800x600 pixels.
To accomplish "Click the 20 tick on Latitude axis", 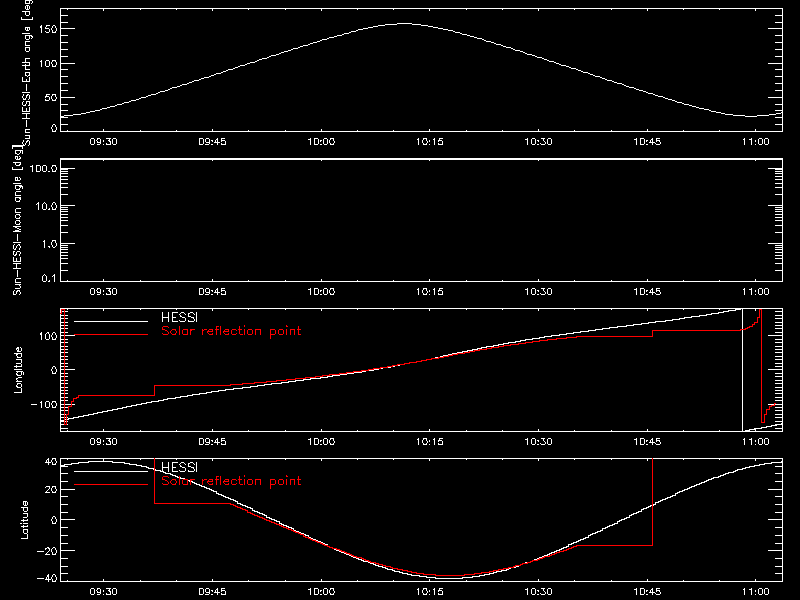I will (x=51, y=490).
